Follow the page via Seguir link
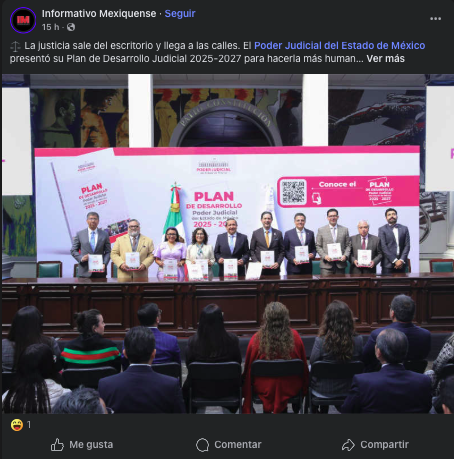 pyautogui.click(x=180, y=14)
